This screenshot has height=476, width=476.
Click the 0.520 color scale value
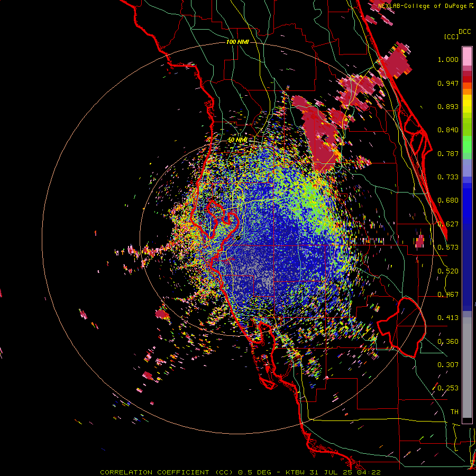448,271
